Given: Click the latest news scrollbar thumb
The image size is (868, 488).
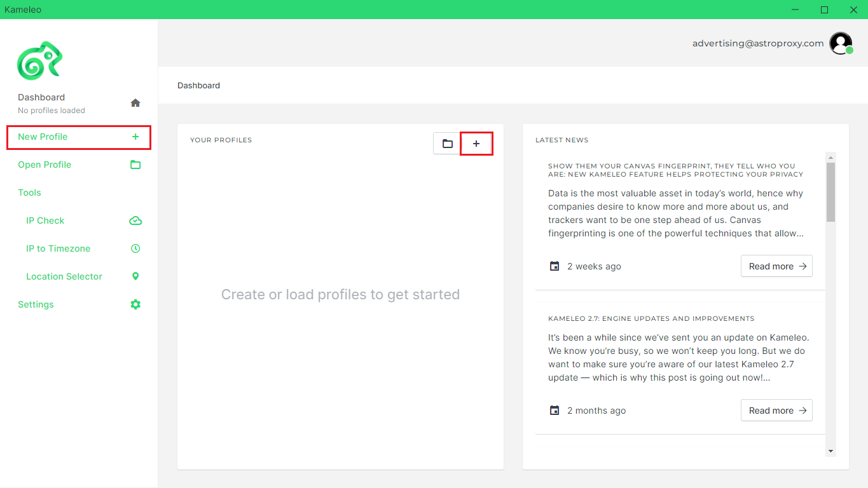Looking at the screenshot, I should pyautogui.click(x=830, y=192).
